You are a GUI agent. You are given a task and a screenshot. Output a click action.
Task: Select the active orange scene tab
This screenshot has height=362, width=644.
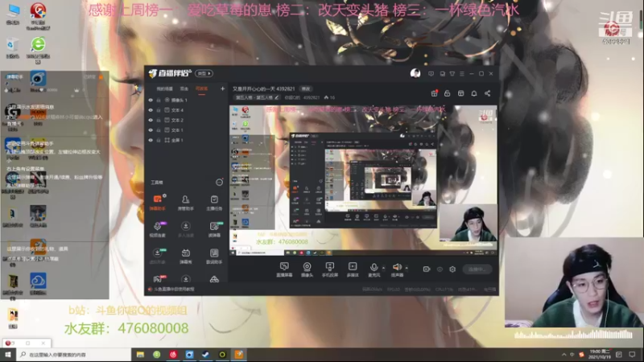(202, 88)
